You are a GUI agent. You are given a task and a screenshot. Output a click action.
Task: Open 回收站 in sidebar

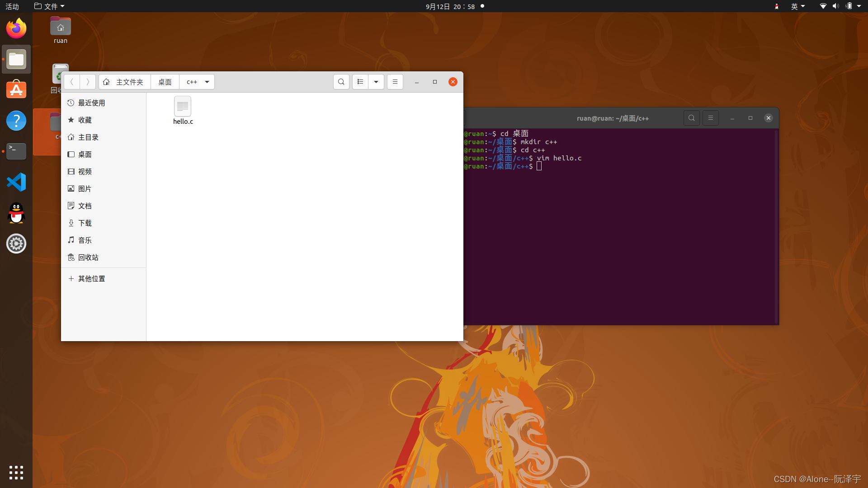[x=88, y=258]
